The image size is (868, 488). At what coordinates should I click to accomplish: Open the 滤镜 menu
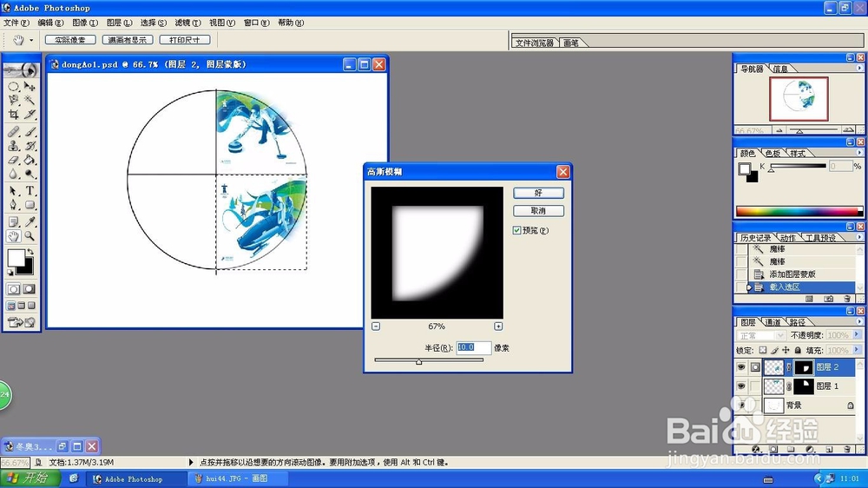coord(187,23)
